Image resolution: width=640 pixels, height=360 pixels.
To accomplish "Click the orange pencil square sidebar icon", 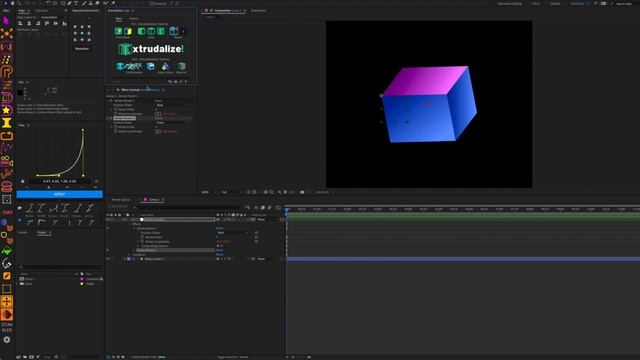I will pos(7,276).
